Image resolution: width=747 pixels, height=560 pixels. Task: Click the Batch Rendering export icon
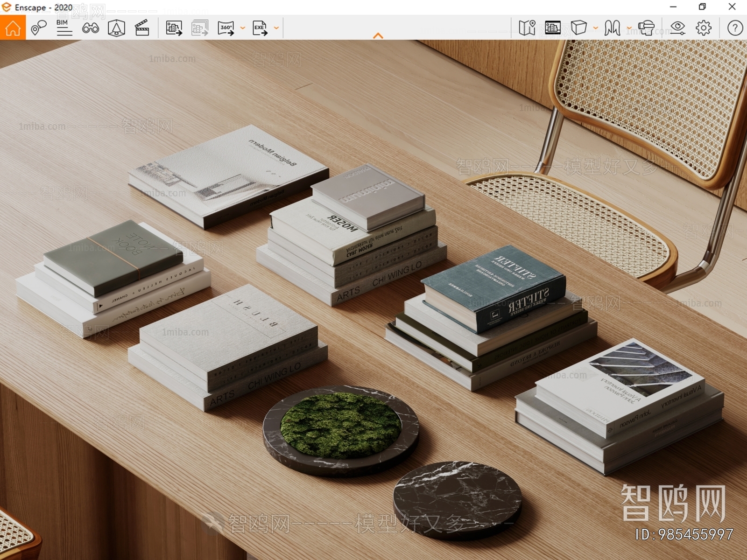pos(200,28)
